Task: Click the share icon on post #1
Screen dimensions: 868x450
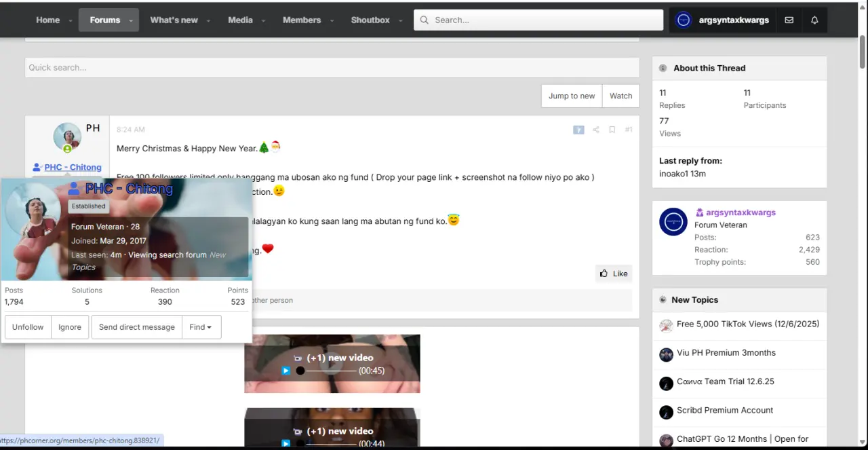Action: 595,130
